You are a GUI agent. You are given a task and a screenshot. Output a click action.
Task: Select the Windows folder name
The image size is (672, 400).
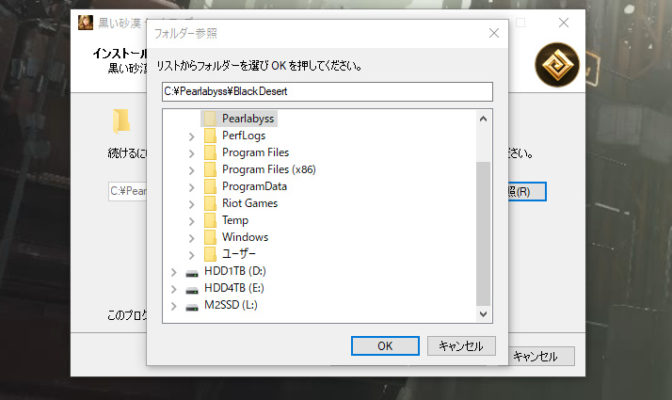[245, 237]
